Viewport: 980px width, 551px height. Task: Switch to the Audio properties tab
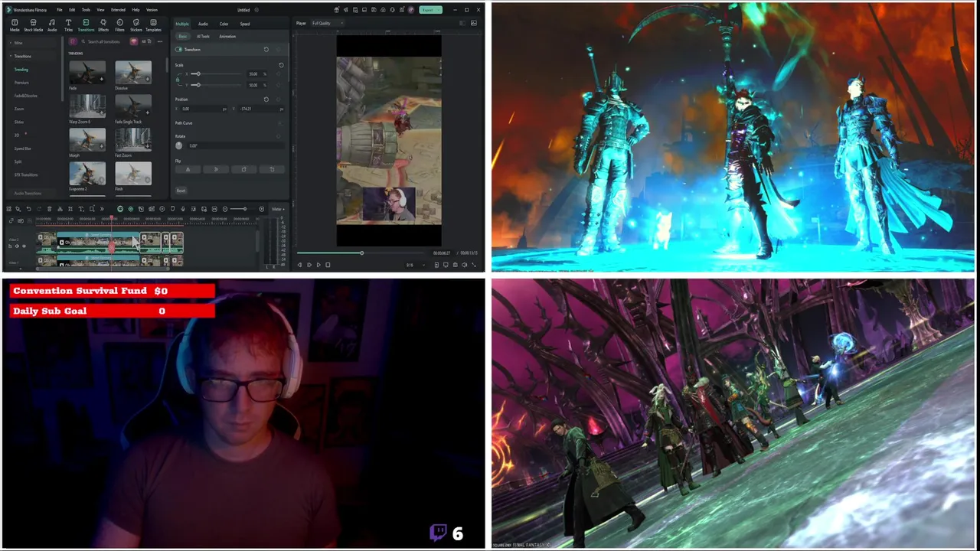203,24
